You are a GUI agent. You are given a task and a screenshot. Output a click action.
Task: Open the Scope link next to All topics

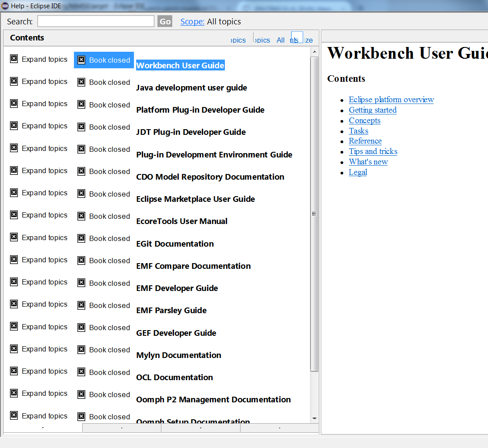pyautogui.click(x=192, y=21)
